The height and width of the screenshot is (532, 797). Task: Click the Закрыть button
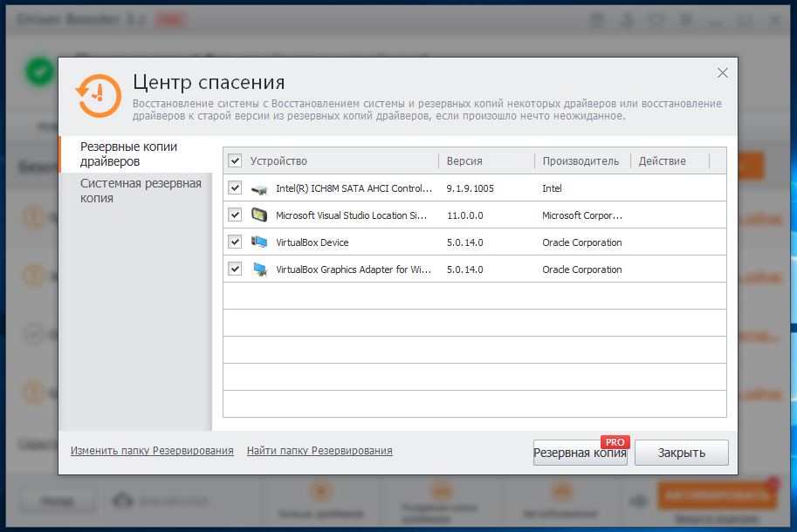coord(682,453)
